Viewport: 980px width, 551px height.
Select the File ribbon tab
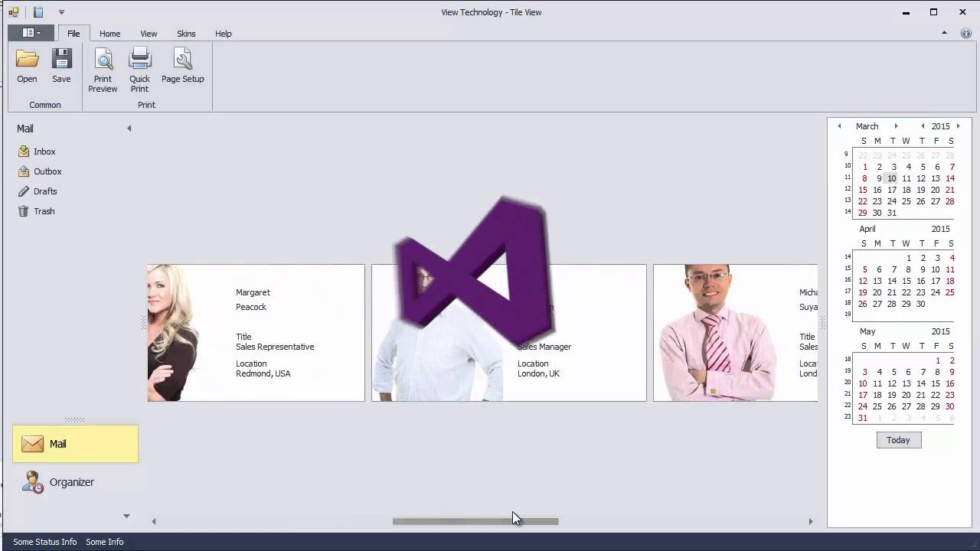coord(73,34)
